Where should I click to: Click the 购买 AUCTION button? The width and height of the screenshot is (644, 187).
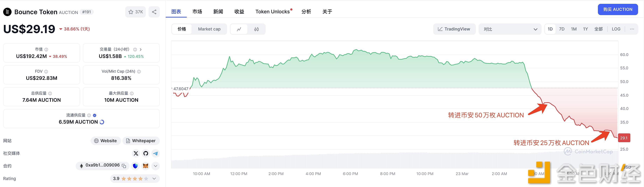coord(618,9)
